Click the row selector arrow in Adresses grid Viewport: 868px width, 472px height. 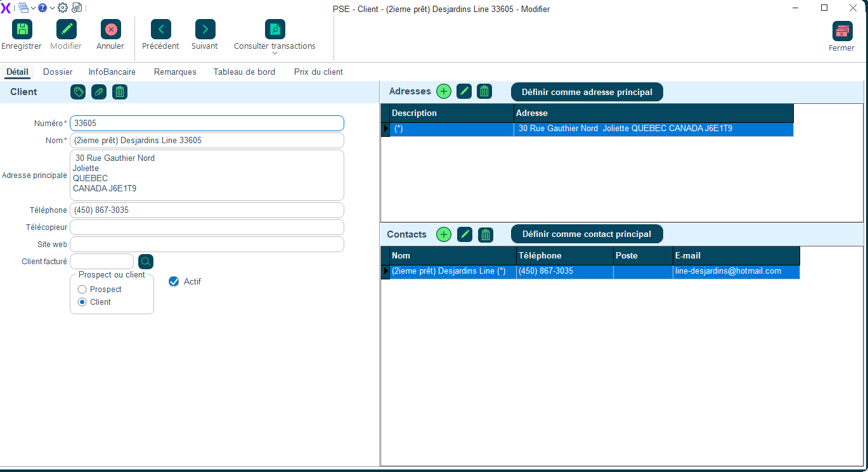[x=385, y=129]
